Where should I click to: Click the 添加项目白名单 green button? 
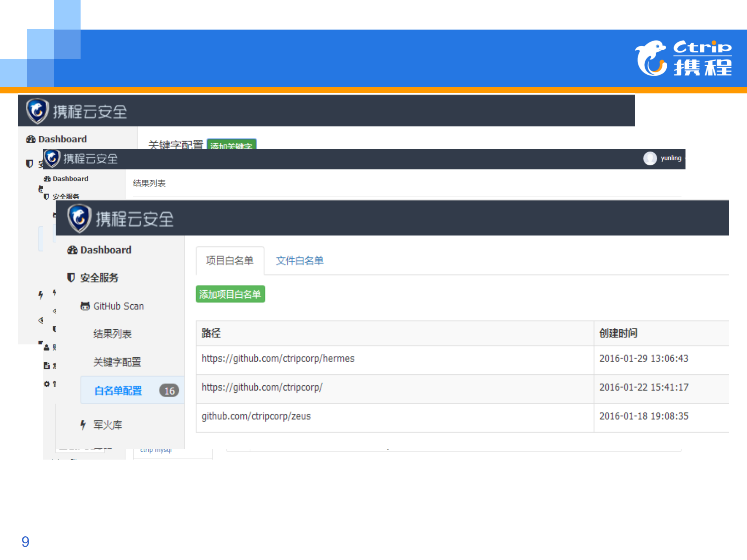(230, 294)
